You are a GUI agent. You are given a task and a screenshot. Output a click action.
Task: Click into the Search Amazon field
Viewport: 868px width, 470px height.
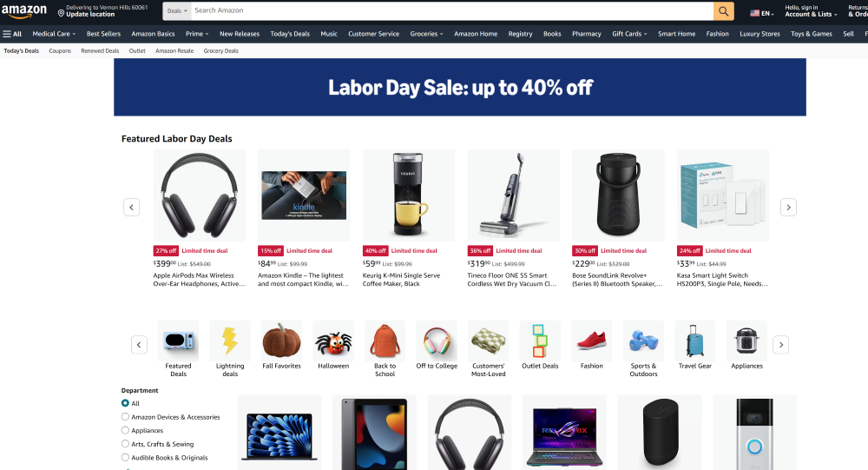point(452,11)
